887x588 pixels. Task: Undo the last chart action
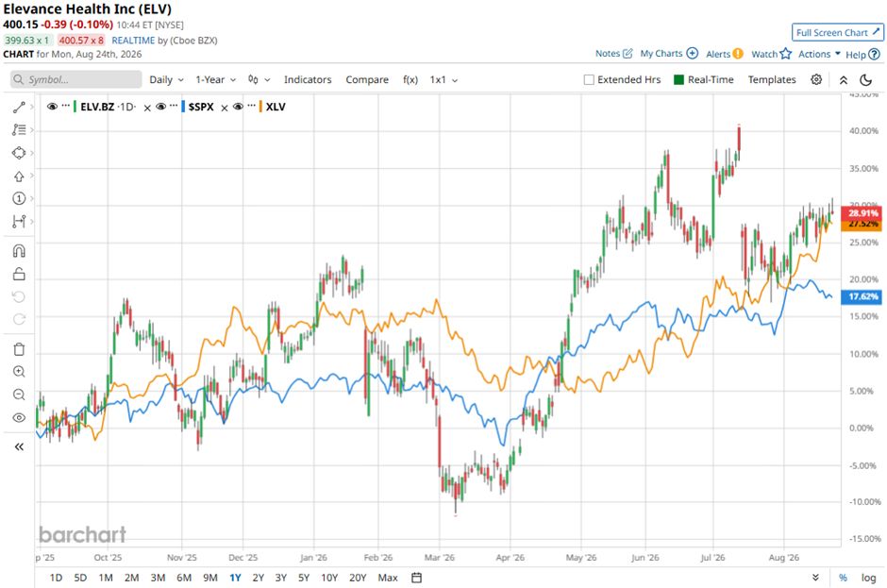pos(19,296)
